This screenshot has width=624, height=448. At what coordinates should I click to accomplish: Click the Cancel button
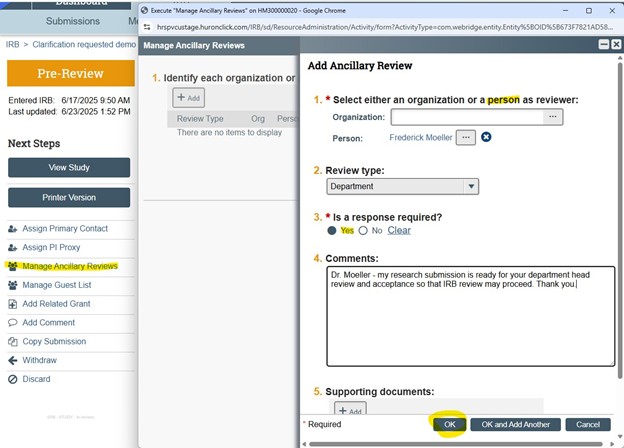pyautogui.click(x=588, y=425)
